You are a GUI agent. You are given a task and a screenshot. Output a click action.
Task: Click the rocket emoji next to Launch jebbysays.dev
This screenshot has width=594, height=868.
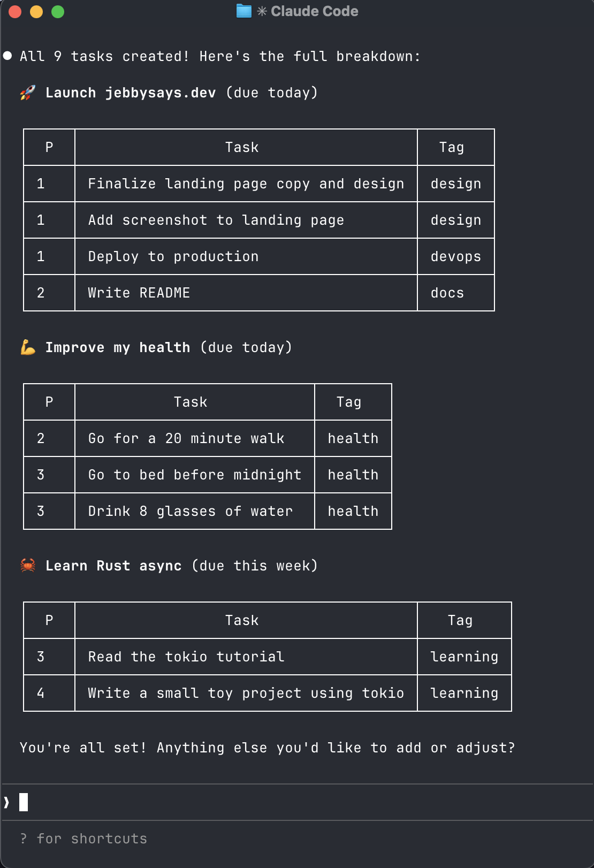[28, 92]
